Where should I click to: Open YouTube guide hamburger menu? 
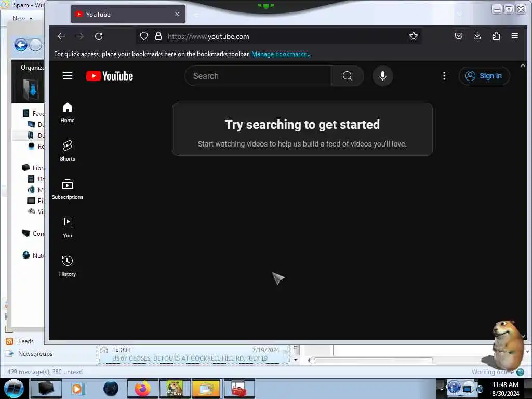(x=68, y=76)
